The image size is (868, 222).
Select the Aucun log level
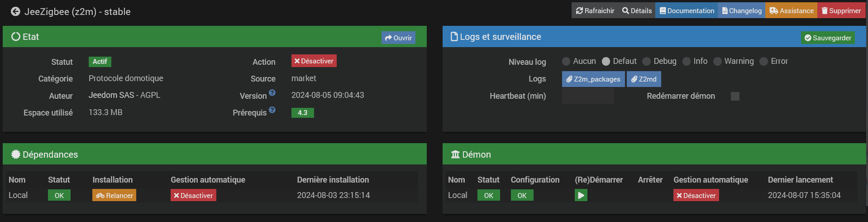pos(566,61)
